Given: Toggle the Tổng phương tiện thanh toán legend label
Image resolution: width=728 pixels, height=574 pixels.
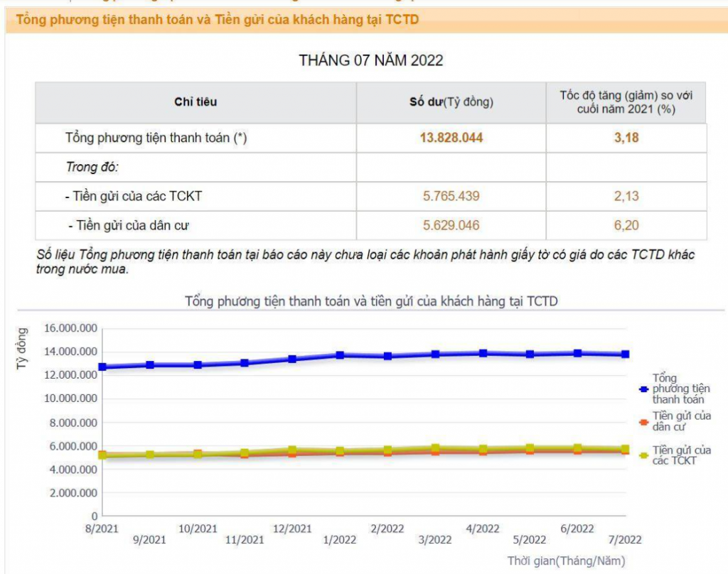Looking at the screenshot, I should 680,389.
